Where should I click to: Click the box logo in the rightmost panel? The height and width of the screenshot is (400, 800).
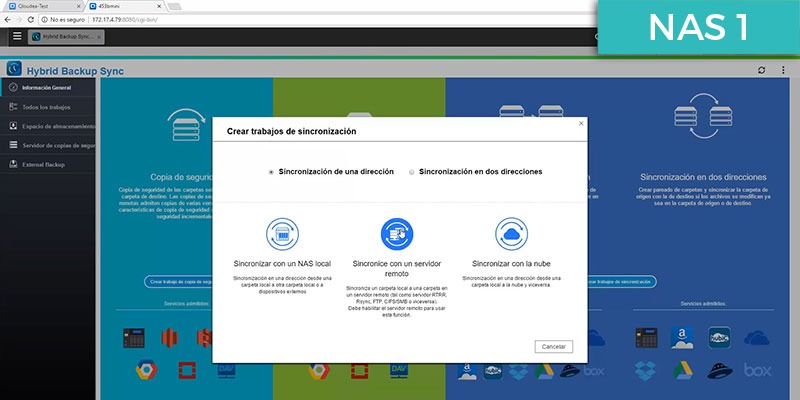click(x=757, y=370)
